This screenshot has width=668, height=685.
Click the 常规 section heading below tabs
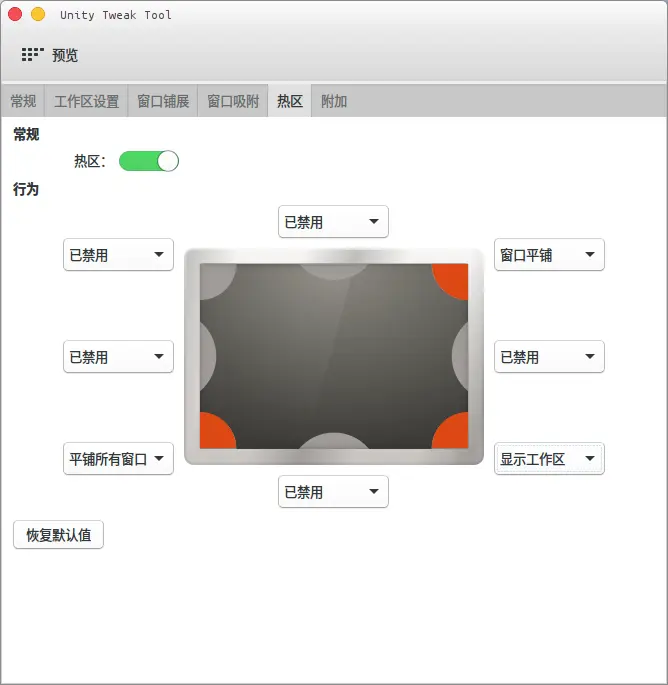[26, 134]
